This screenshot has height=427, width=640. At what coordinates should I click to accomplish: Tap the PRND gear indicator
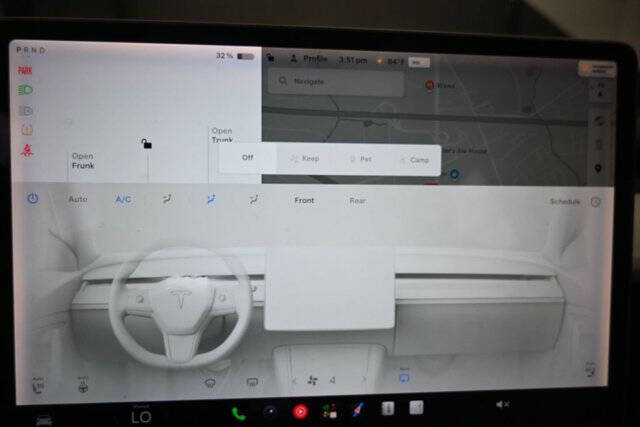[x=31, y=50]
